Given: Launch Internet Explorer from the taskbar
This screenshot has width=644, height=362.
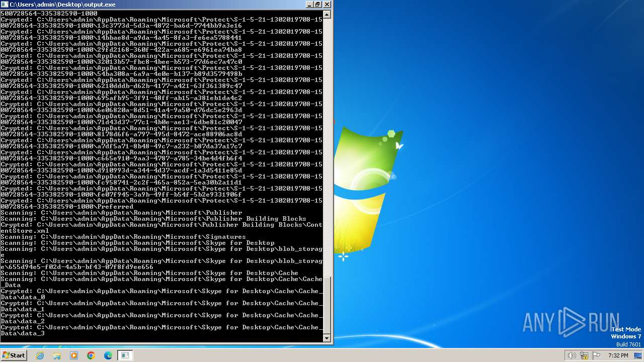Looking at the screenshot, I should coord(40,355).
